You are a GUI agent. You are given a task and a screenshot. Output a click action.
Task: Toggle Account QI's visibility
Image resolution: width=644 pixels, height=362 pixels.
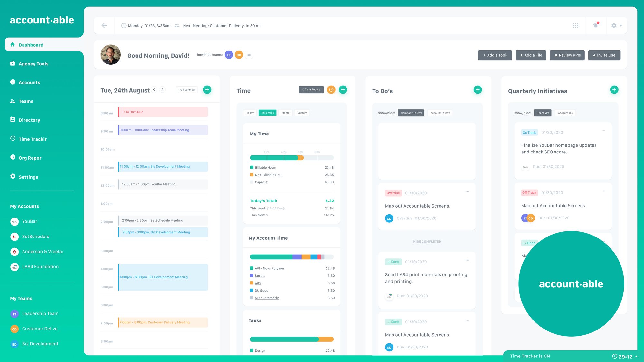coord(565,113)
